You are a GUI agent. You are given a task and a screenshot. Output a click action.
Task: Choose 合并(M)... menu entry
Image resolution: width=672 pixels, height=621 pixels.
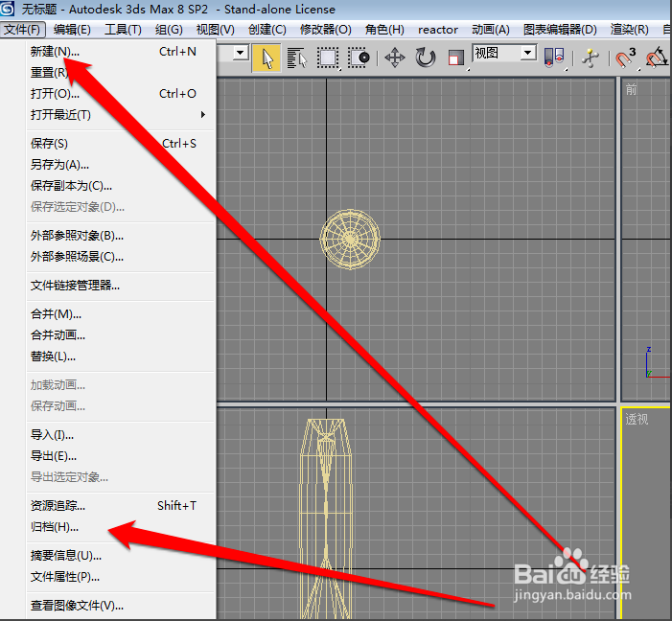tap(121, 314)
